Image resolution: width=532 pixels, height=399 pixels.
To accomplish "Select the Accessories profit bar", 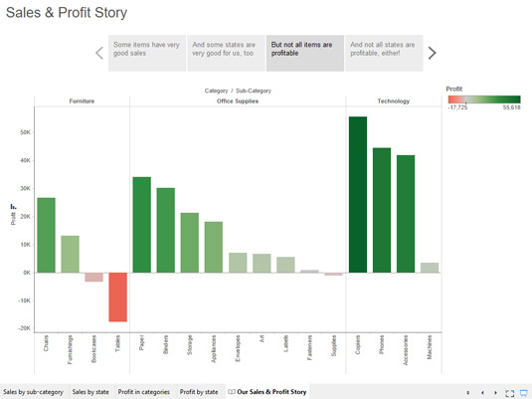I will click(x=406, y=214).
